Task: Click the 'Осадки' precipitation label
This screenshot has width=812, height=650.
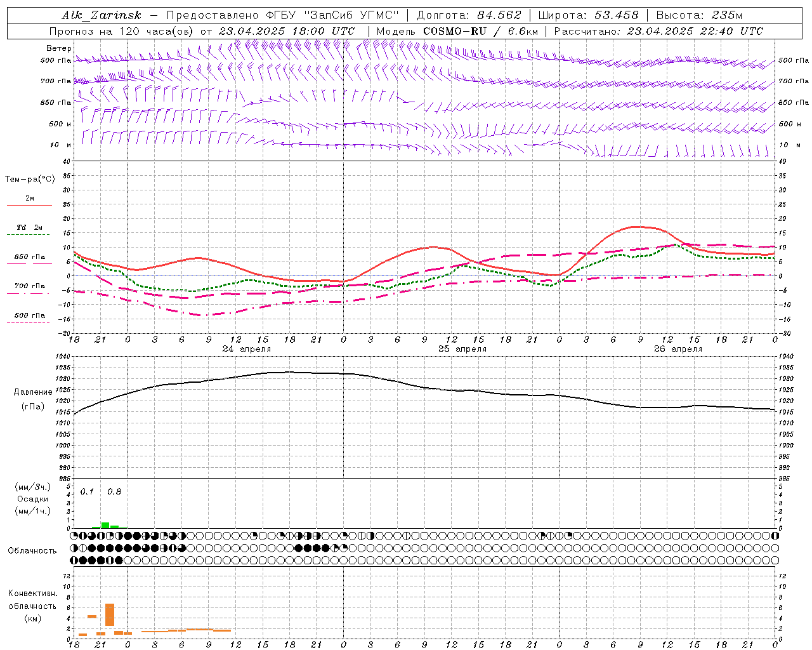Action: (32, 499)
